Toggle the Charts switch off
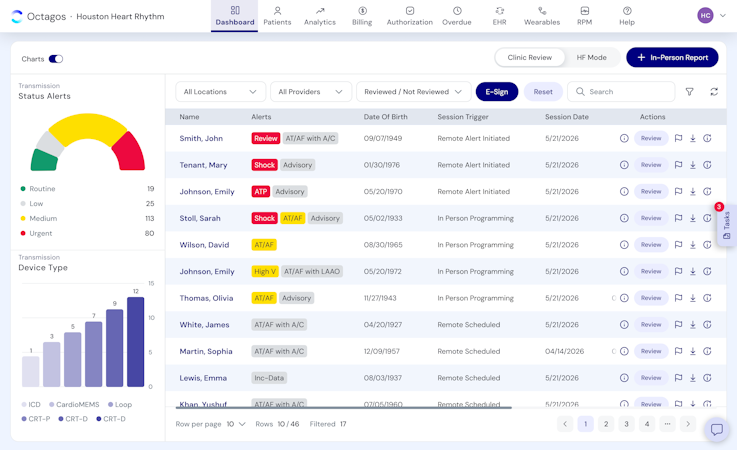737x450 pixels. click(x=56, y=59)
